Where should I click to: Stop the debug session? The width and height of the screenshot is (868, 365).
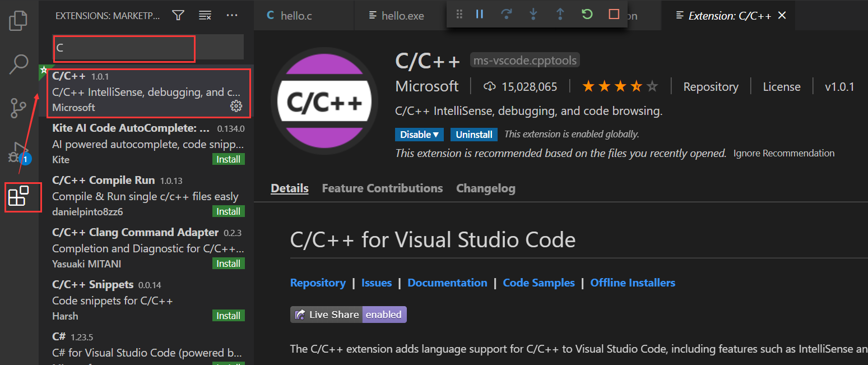pos(614,15)
